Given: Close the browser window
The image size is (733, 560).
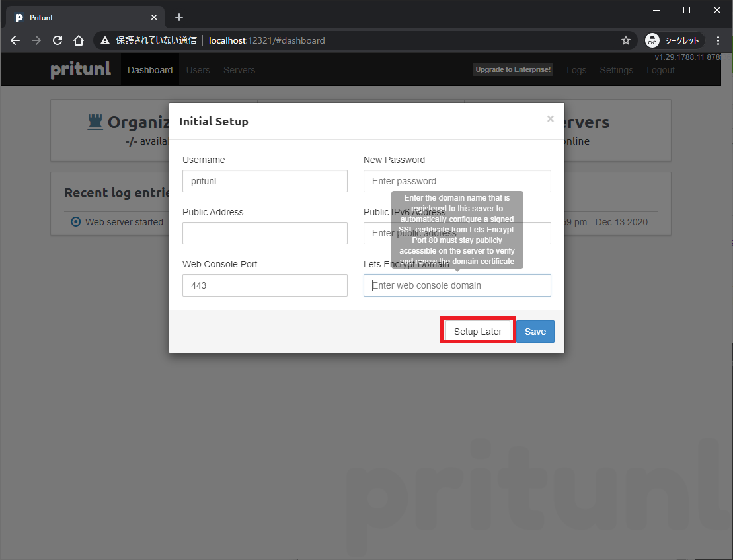Looking at the screenshot, I should click(x=717, y=10).
